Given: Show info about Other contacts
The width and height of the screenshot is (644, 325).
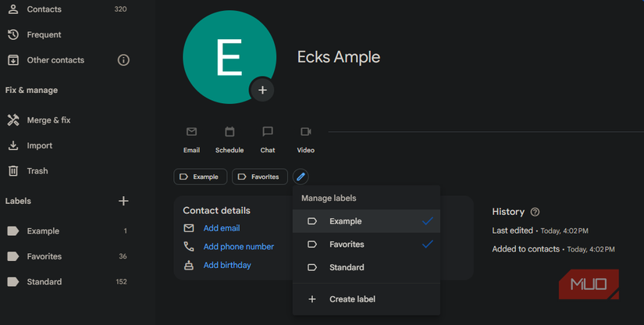Looking at the screenshot, I should pyautogui.click(x=123, y=60).
